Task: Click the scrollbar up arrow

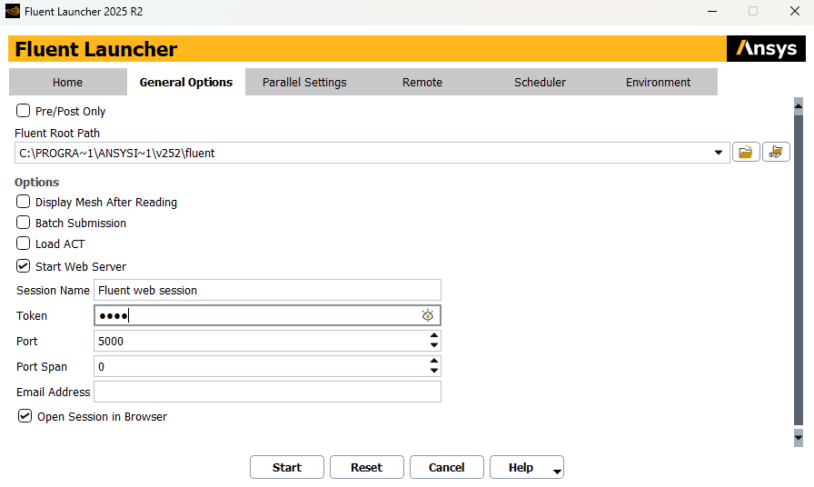Action: [x=798, y=106]
